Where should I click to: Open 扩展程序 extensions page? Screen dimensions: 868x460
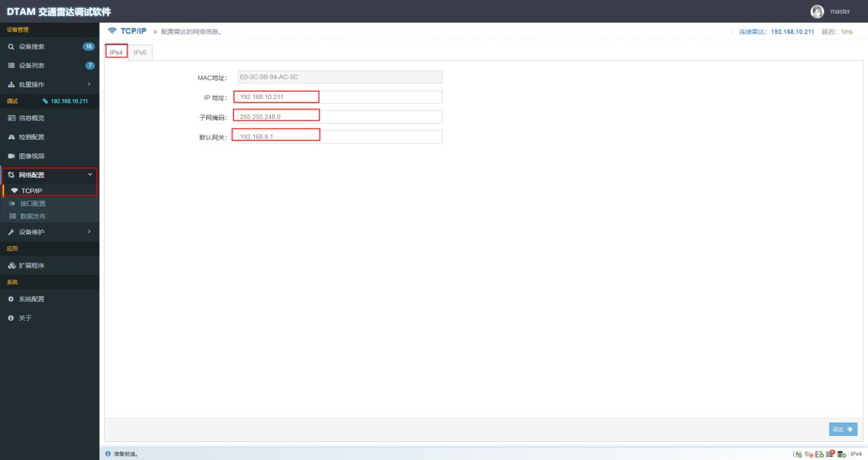coord(31,265)
